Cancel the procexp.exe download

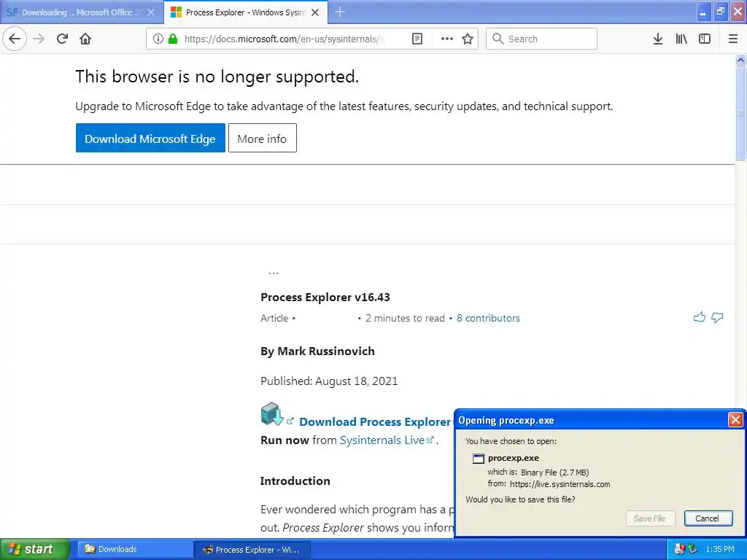coord(708,518)
